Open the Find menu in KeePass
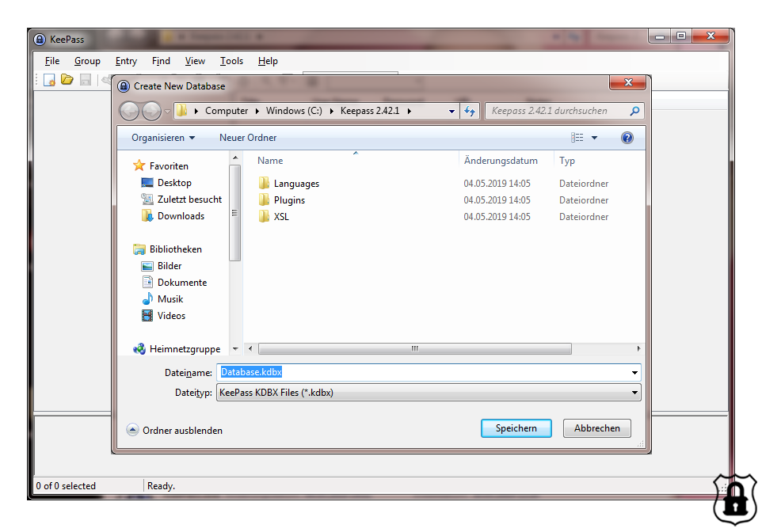Viewport: 762px width, 532px height. coord(161,61)
